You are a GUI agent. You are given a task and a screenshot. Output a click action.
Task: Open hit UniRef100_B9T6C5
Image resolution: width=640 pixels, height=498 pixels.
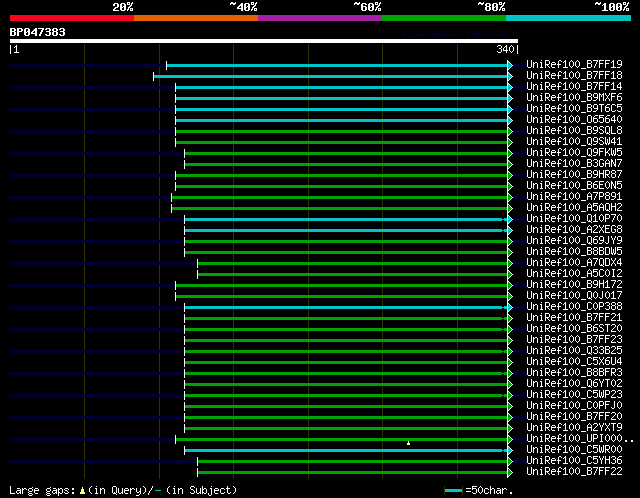pos(574,108)
